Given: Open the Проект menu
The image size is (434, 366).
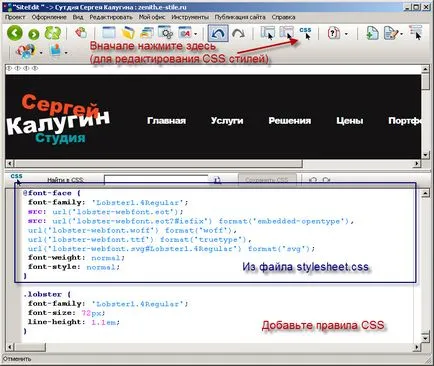Looking at the screenshot, I should pyautogui.click(x=15, y=17).
